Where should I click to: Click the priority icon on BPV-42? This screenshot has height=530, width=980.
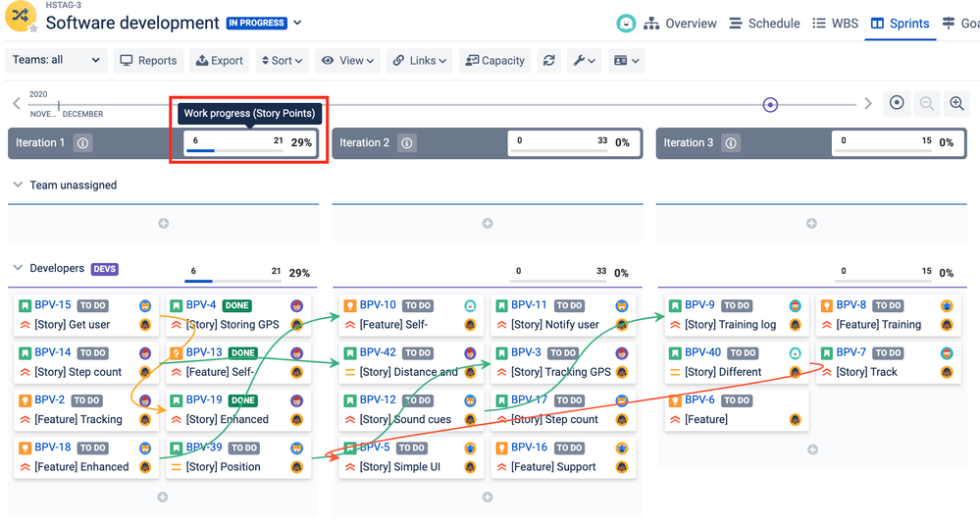coord(350,372)
